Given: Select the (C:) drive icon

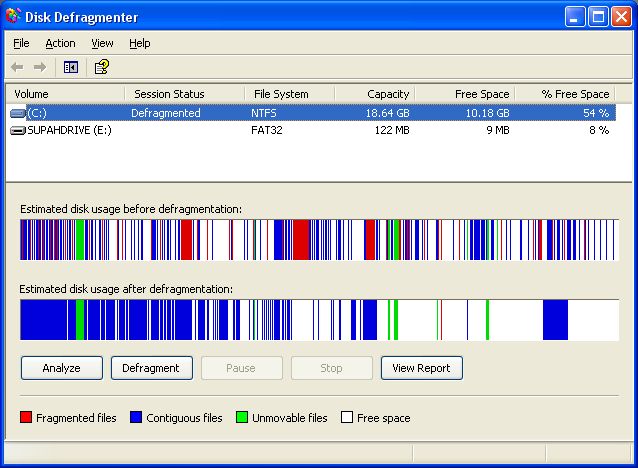Looking at the screenshot, I should click(x=18, y=113).
